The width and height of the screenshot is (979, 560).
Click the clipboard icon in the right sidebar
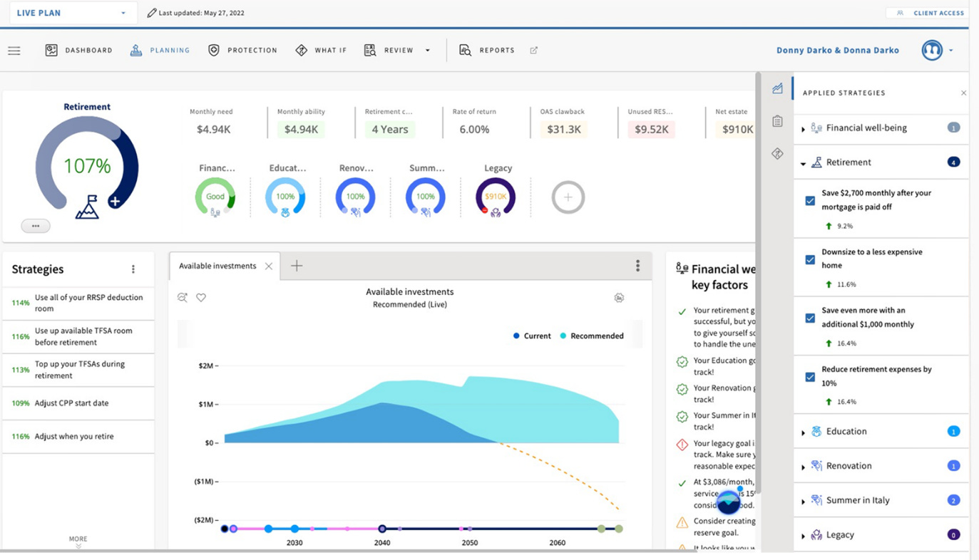(x=776, y=121)
